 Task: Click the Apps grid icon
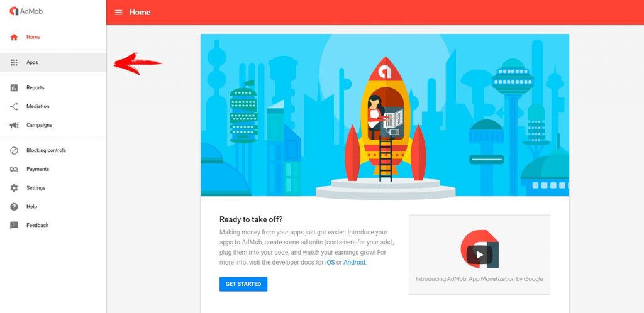tap(14, 63)
